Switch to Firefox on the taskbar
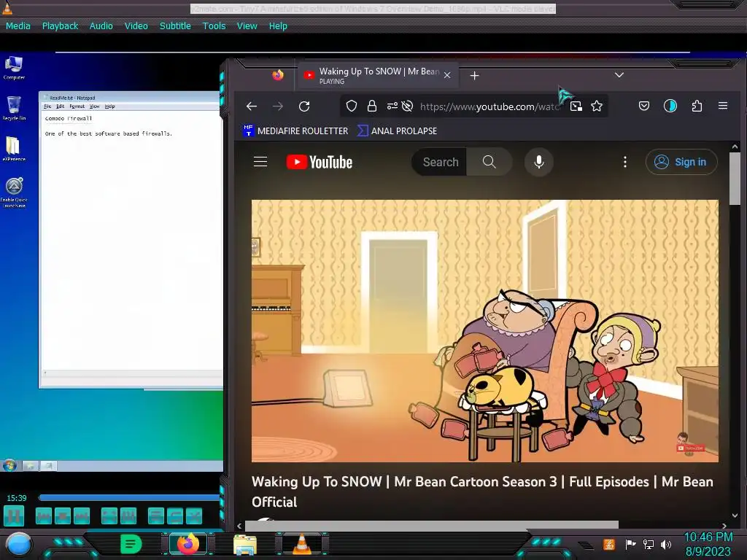Viewport: 747px width, 560px height. [188, 544]
